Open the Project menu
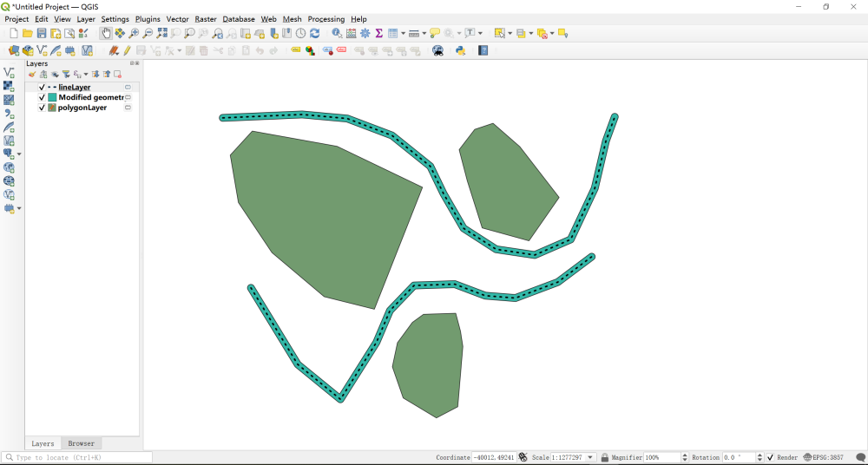 pyautogui.click(x=16, y=19)
